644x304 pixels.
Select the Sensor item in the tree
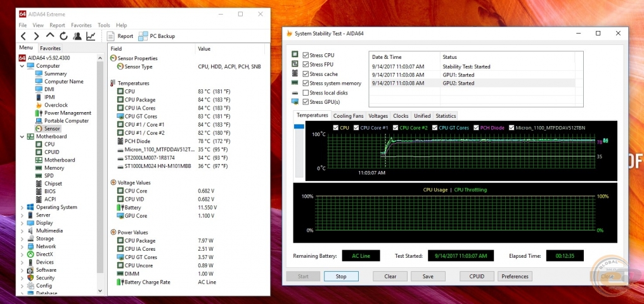[52, 129]
